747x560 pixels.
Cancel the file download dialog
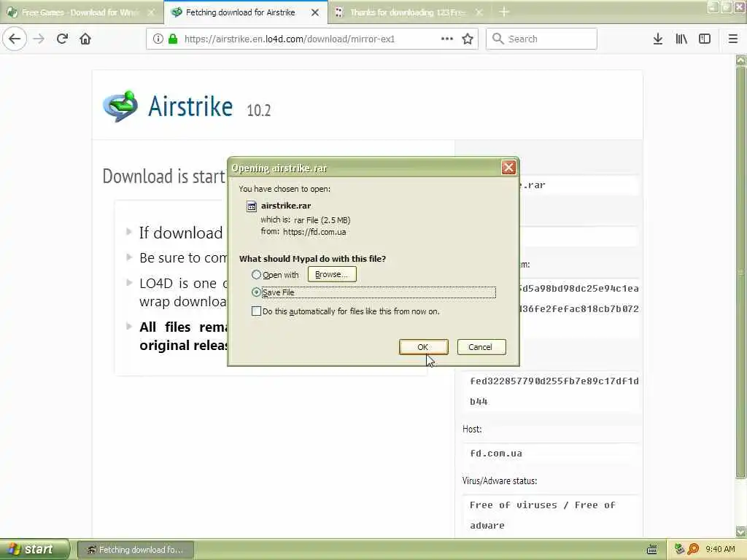click(481, 347)
